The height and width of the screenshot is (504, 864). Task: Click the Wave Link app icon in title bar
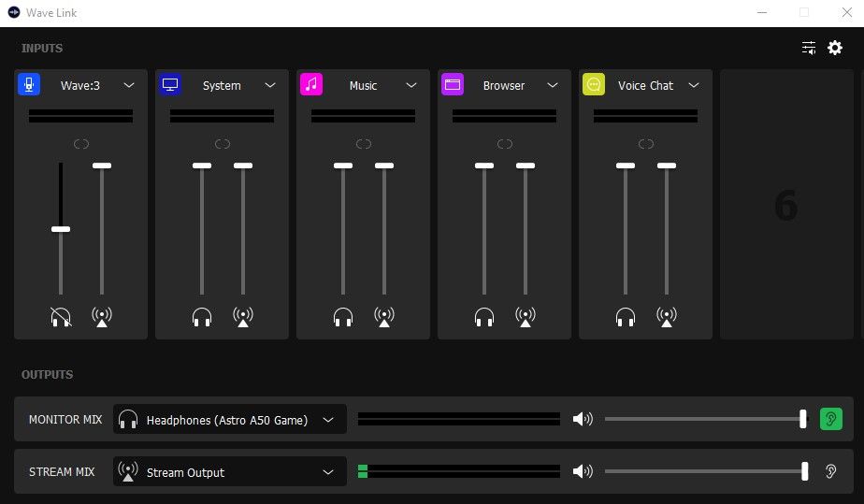pyautogui.click(x=14, y=12)
